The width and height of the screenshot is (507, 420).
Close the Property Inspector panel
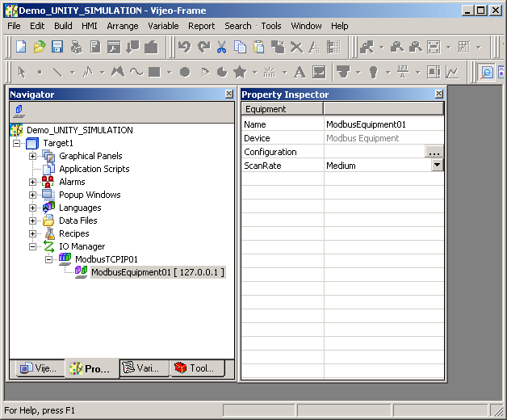438,94
